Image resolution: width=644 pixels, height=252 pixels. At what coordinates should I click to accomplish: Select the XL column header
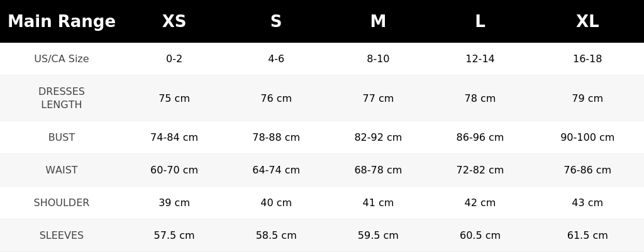(587, 21)
